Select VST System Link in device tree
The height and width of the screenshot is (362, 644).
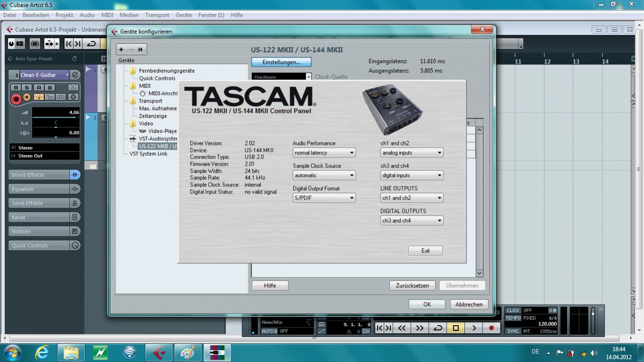(148, 154)
